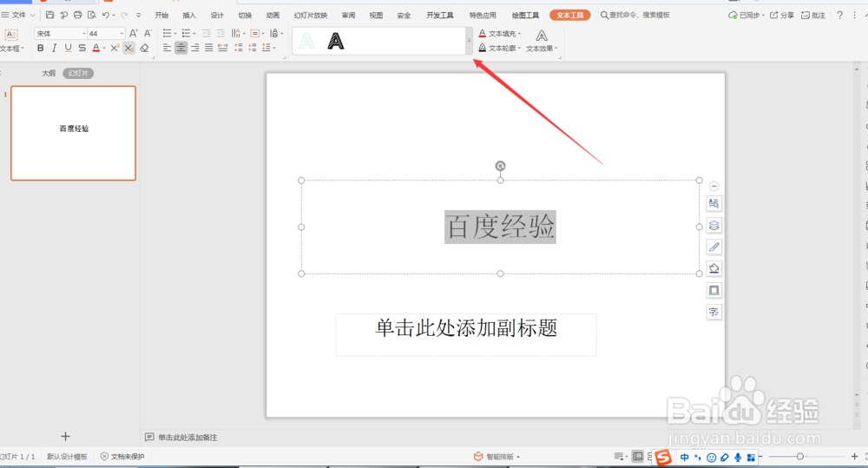Image resolution: width=868 pixels, height=468 pixels.
Task: Click the shape fill bucket icon beside text box
Action: pyautogui.click(x=714, y=268)
